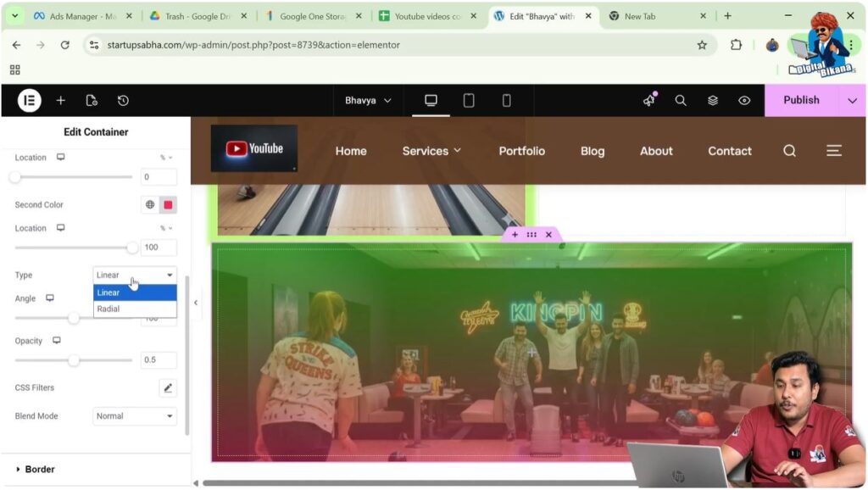Click the add element plus icon

click(x=60, y=100)
